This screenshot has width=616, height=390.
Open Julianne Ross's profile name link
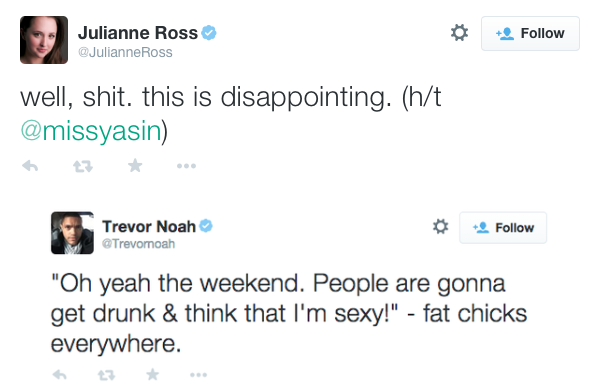[138, 33]
